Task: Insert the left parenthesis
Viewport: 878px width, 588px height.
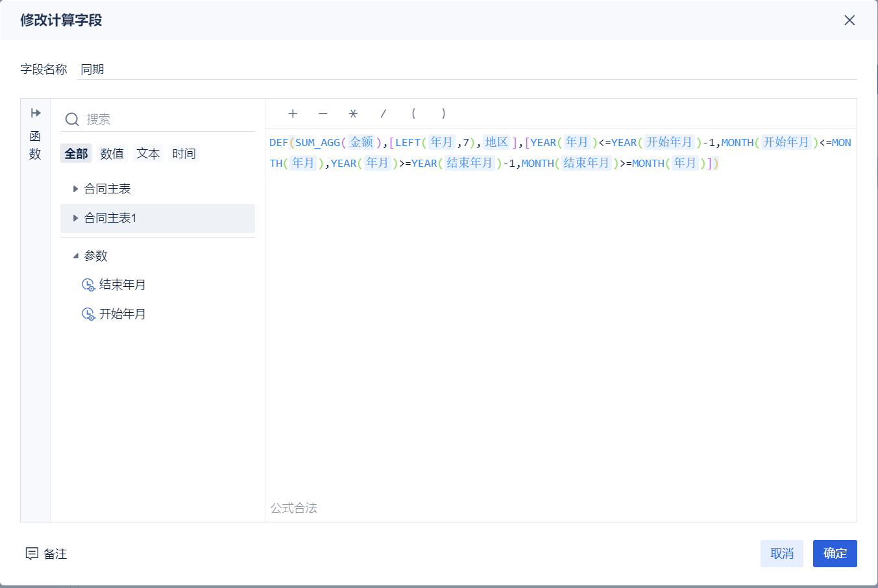Action: 413,114
